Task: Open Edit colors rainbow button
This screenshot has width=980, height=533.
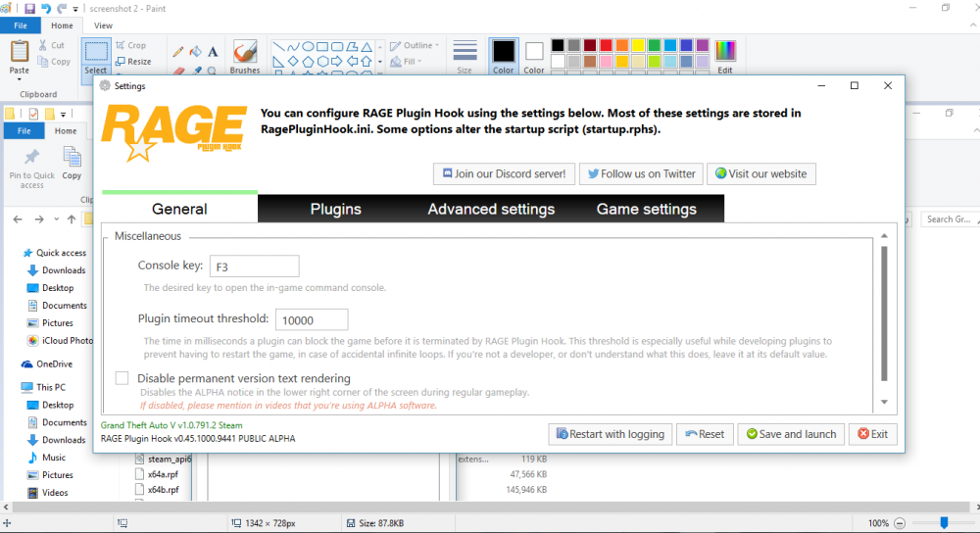Action: click(x=725, y=57)
